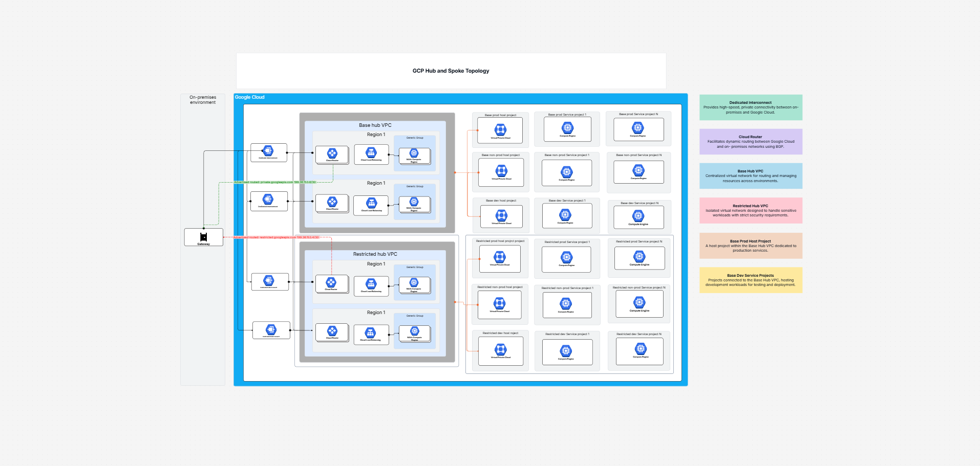This screenshot has width=980, height=466.
Task: Click the Virtual Private Cloud icon in Base dev host project
Action: click(x=501, y=215)
